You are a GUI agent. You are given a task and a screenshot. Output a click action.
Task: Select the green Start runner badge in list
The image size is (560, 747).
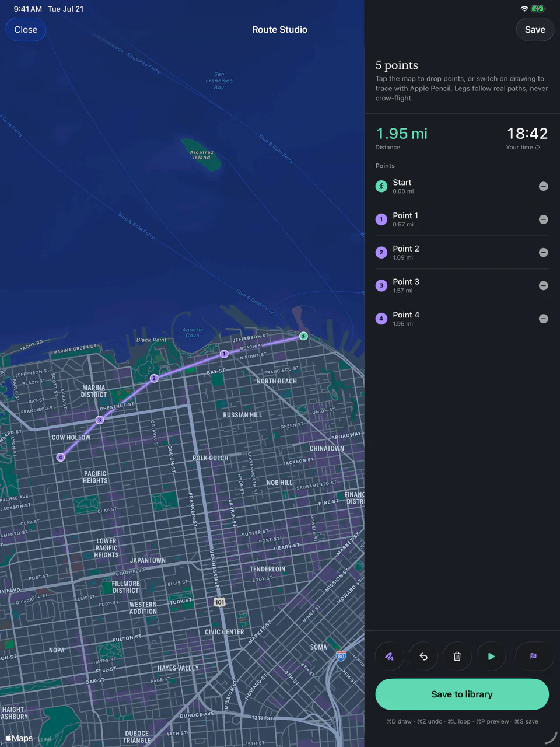pyautogui.click(x=381, y=186)
